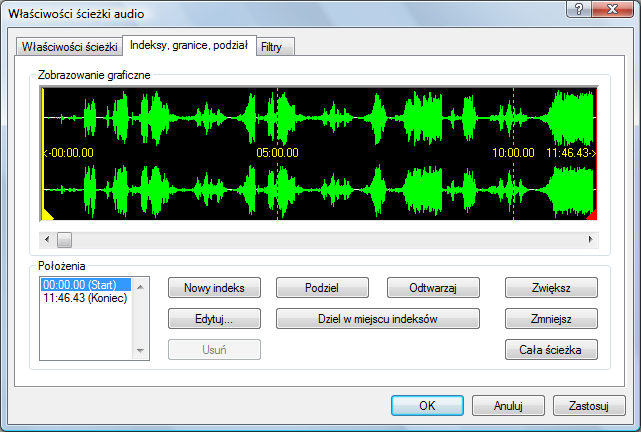This screenshot has width=641, height=432.
Task: Select the Indeksy, granice, podział tab
Action: [x=189, y=45]
